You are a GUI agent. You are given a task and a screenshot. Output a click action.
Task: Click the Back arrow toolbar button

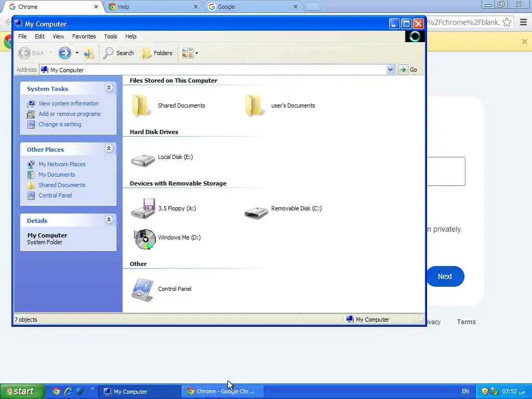pyautogui.click(x=31, y=53)
